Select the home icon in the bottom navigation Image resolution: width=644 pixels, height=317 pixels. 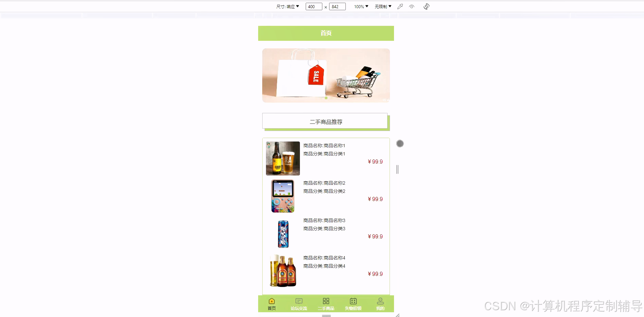(x=271, y=301)
